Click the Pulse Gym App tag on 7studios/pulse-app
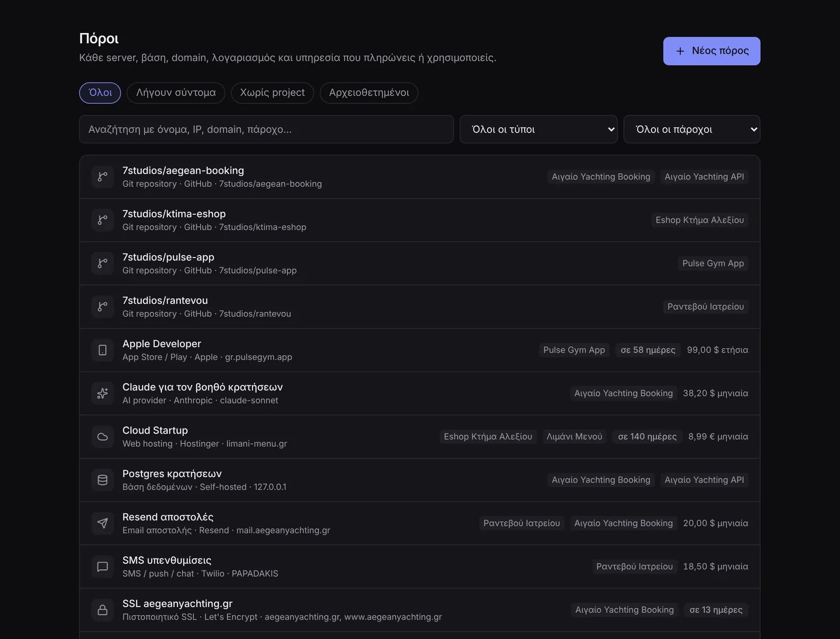 coord(713,263)
